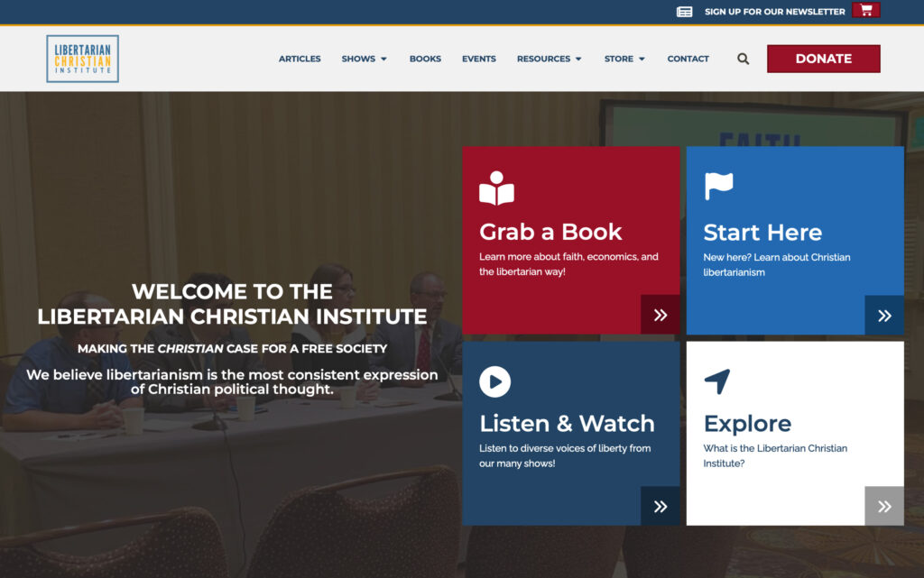924x578 pixels.
Task: Expand the Shows dropdown arrow
Action: coord(383,59)
